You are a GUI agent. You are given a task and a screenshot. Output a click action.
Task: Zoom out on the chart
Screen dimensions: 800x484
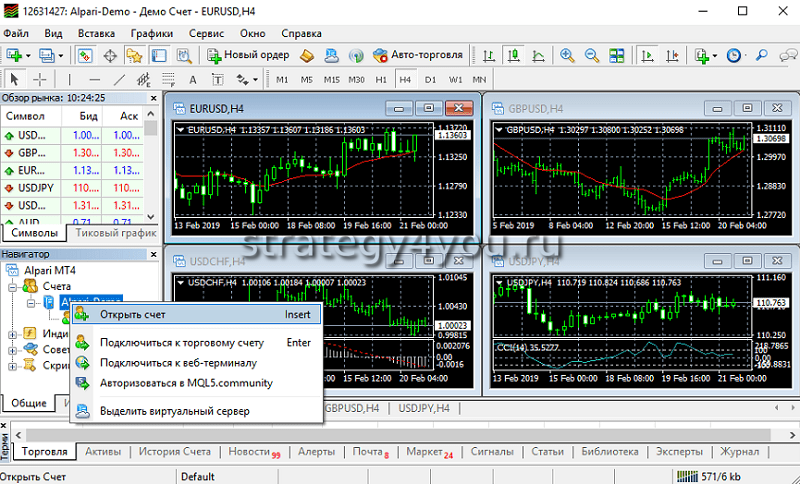click(590, 55)
